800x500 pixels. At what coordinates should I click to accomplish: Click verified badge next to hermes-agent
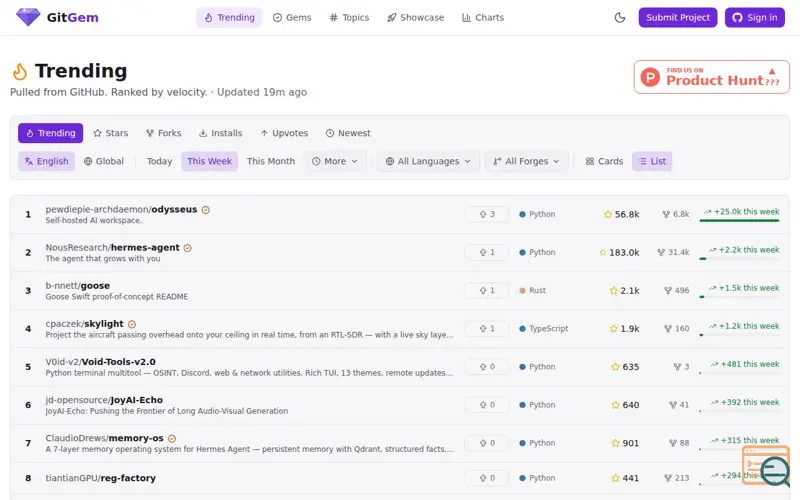pyautogui.click(x=188, y=248)
